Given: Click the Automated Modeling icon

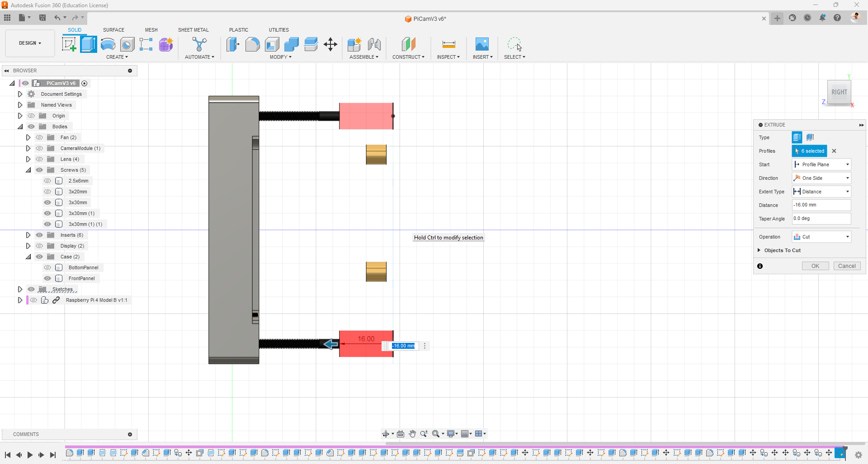Looking at the screenshot, I should coord(199,44).
